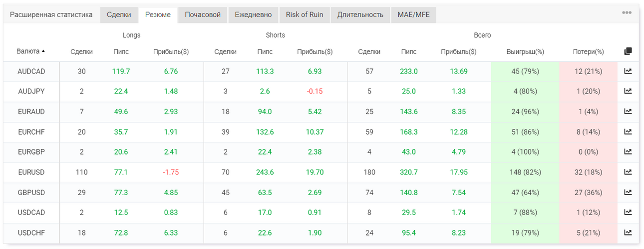
Task: Click the GBPUSD total pips 140.8
Action: (409, 192)
